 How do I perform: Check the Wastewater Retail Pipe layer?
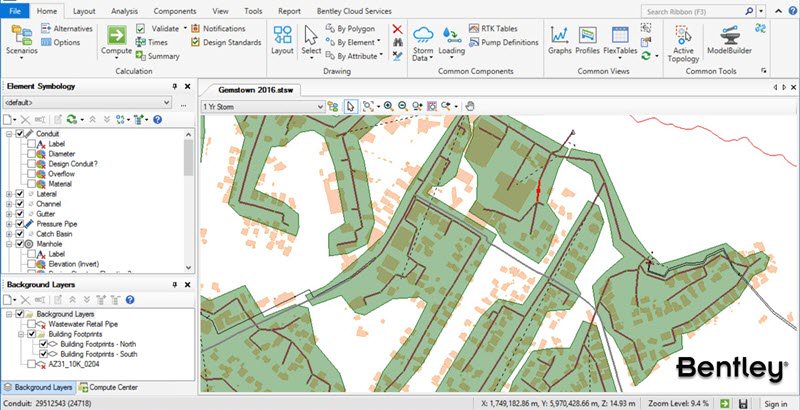32,324
